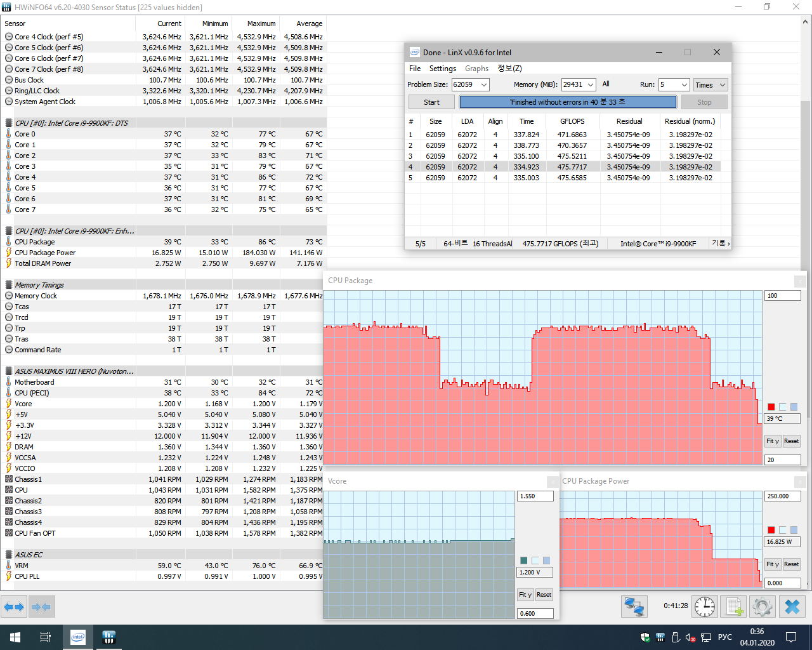
Task: Collapse the ASUS MAXIMUS VIII HERO group
Action: [x=9, y=371]
